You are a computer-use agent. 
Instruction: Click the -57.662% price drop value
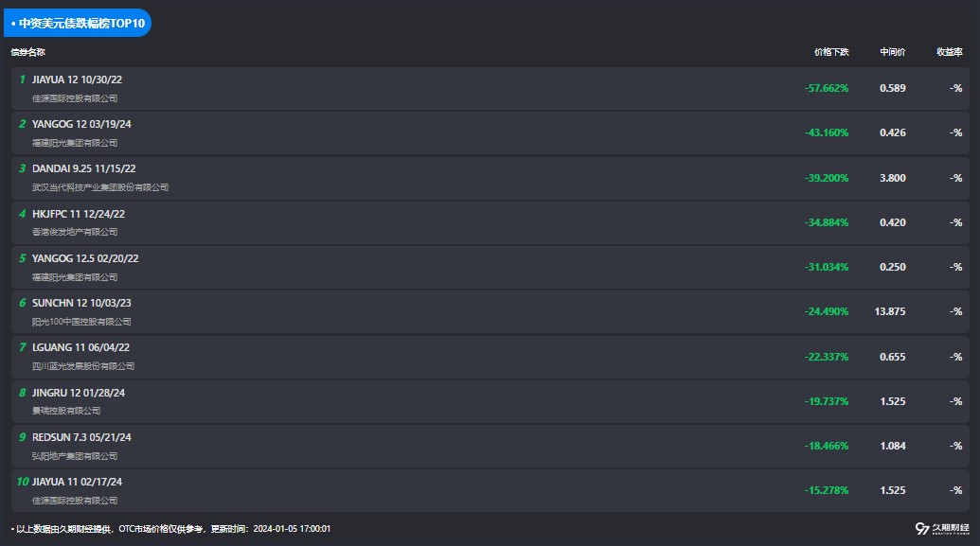pyautogui.click(x=827, y=88)
